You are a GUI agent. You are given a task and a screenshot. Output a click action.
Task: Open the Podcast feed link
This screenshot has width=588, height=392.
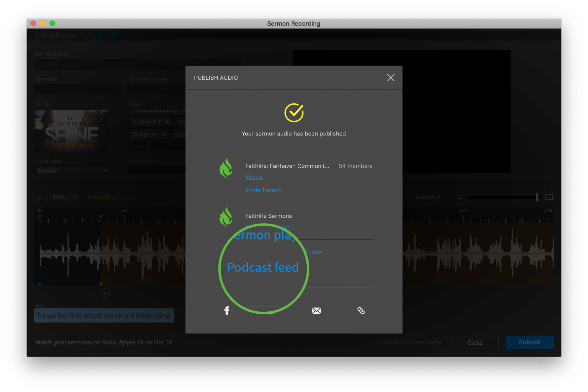263,267
